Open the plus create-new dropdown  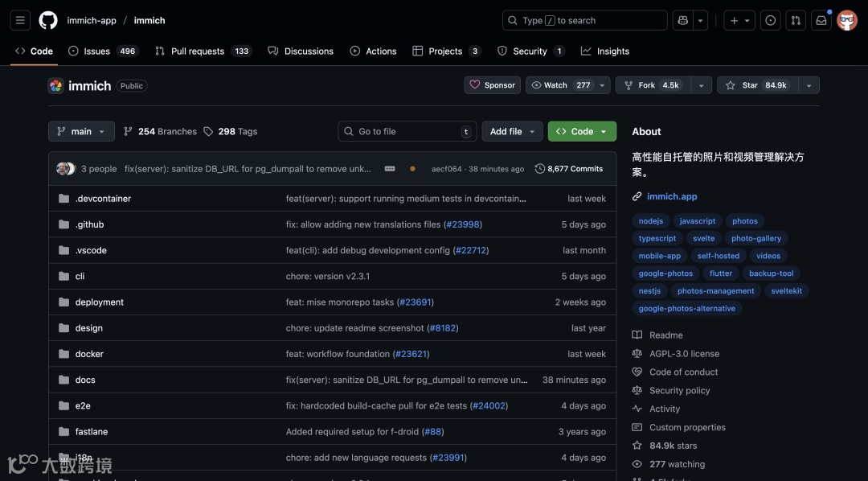pyautogui.click(x=739, y=20)
